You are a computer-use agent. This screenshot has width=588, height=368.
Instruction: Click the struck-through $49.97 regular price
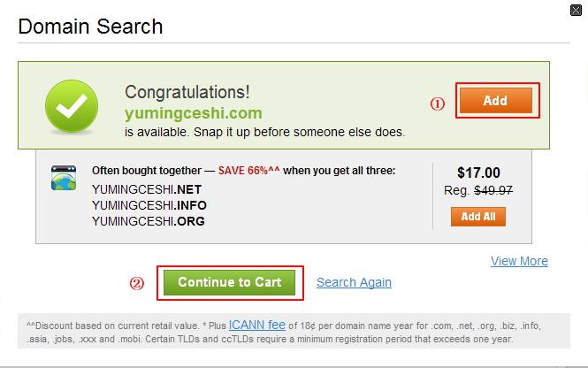[x=493, y=190]
